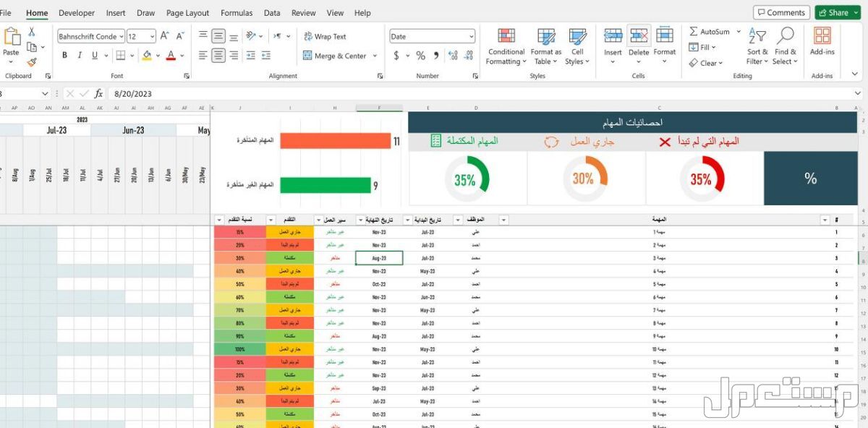Click the Comments button
This screenshot has height=428, width=868.
click(781, 12)
